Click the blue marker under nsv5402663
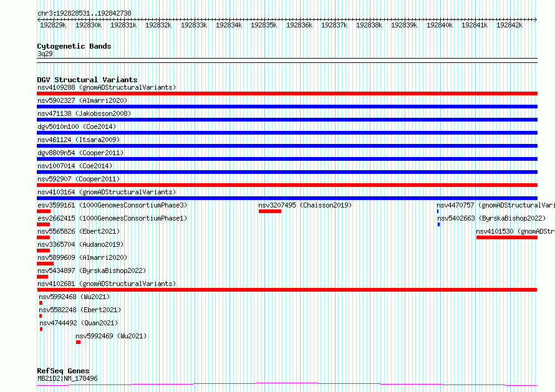Screen dimensions: 555x392 tap(439, 224)
